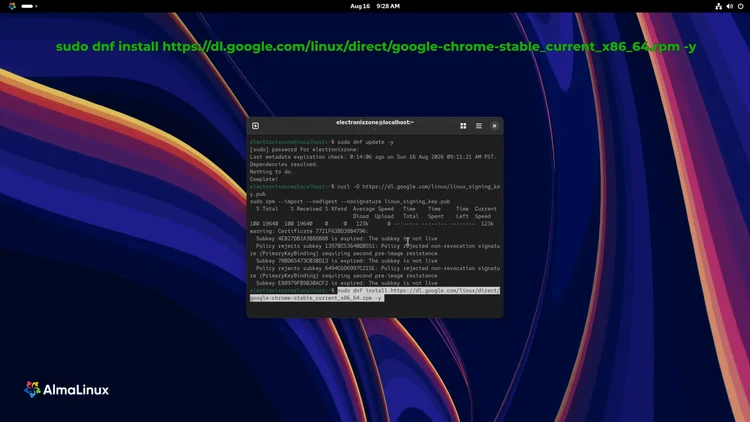Open a new tab in the terminal

pyautogui.click(x=255, y=126)
